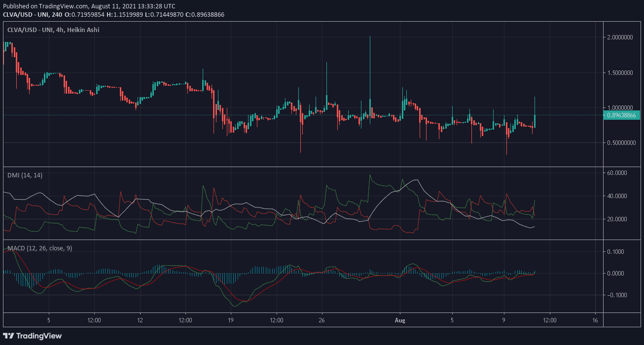644x345 pixels.
Task: Open the CLVA/USD Heikin Ashi chart legend
Action: point(53,30)
